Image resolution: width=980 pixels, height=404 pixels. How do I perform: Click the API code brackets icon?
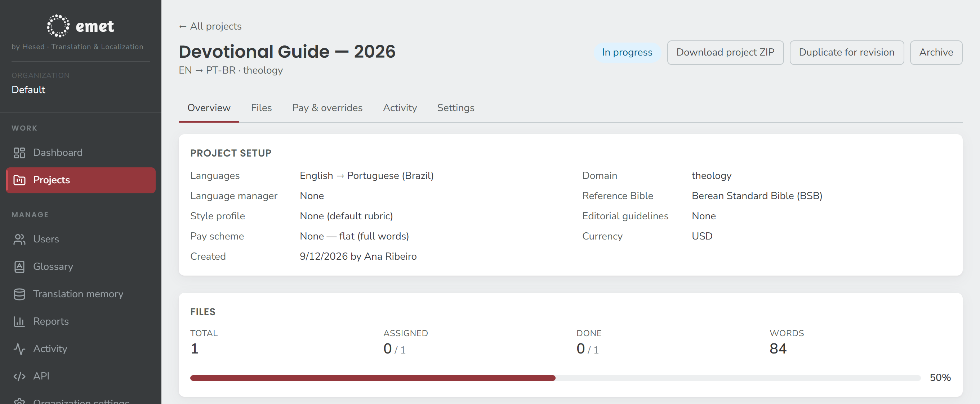pyautogui.click(x=19, y=376)
